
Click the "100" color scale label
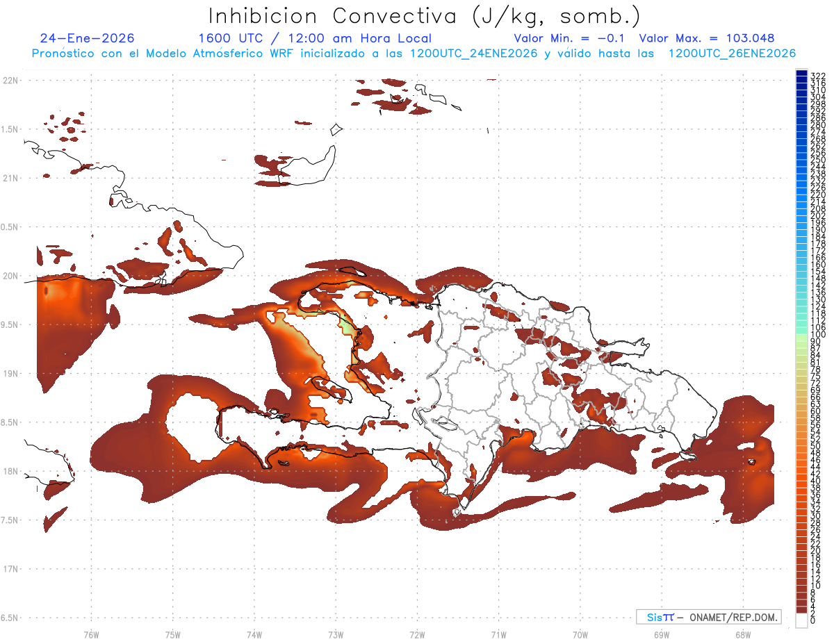817,335
